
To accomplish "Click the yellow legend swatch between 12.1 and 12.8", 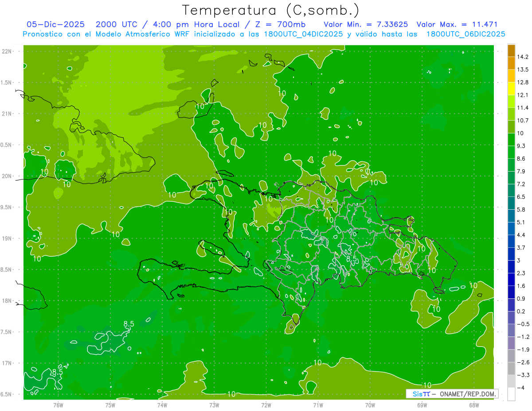I will tap(511, 89).
